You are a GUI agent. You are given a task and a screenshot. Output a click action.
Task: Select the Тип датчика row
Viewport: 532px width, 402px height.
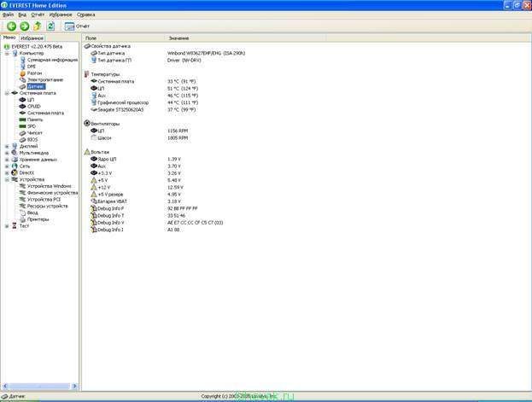pyautogui.click(x=168, y=53)
